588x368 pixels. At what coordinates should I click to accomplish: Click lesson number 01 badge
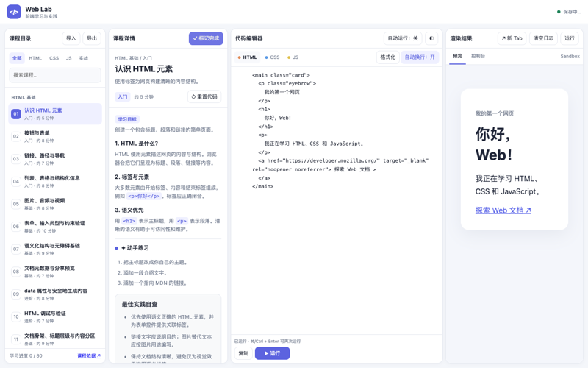[15, 114]
